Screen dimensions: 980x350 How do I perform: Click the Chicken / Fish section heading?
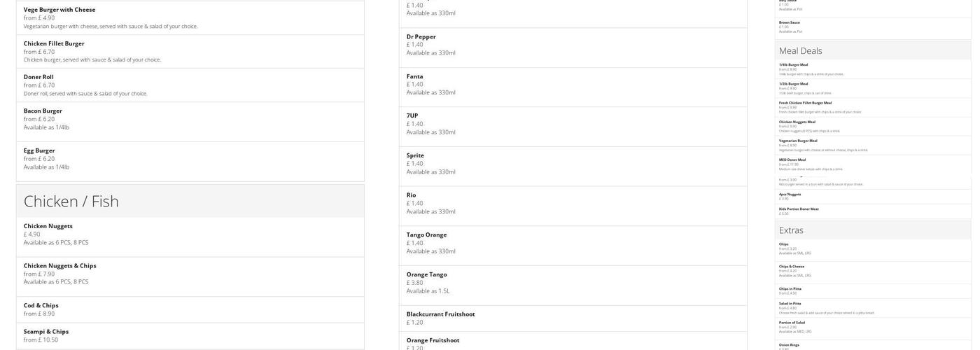(x=71, y=201)
